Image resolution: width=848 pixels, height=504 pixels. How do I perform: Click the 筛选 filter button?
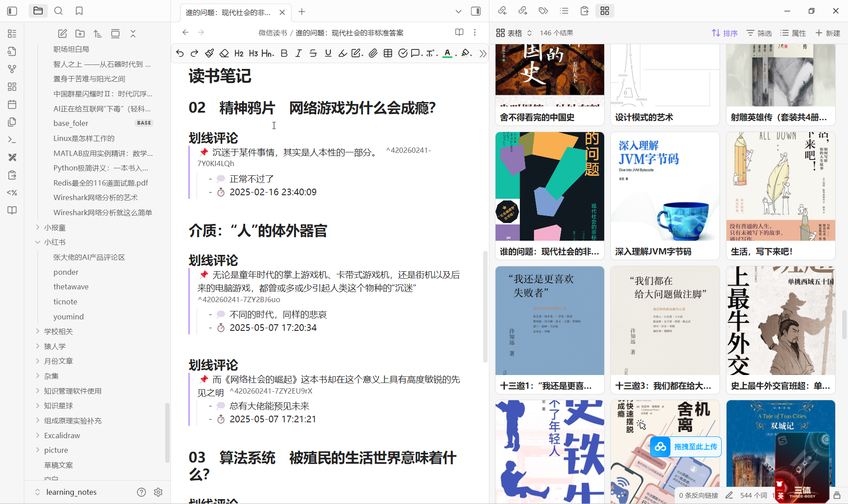pyautogui.click(x=759, y=33)
